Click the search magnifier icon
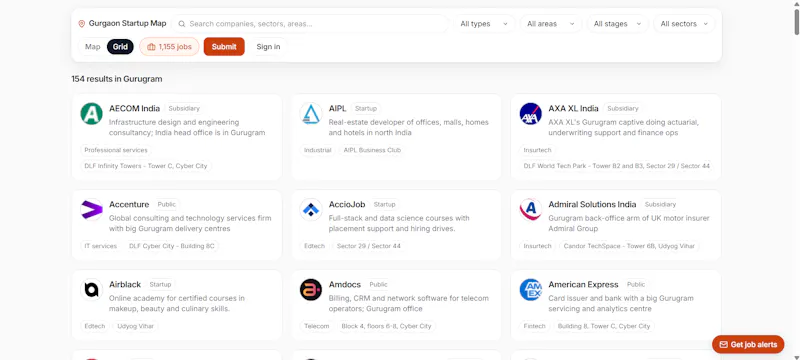The height and width of the screenshot is (360, 800). [x=182, y=24]
